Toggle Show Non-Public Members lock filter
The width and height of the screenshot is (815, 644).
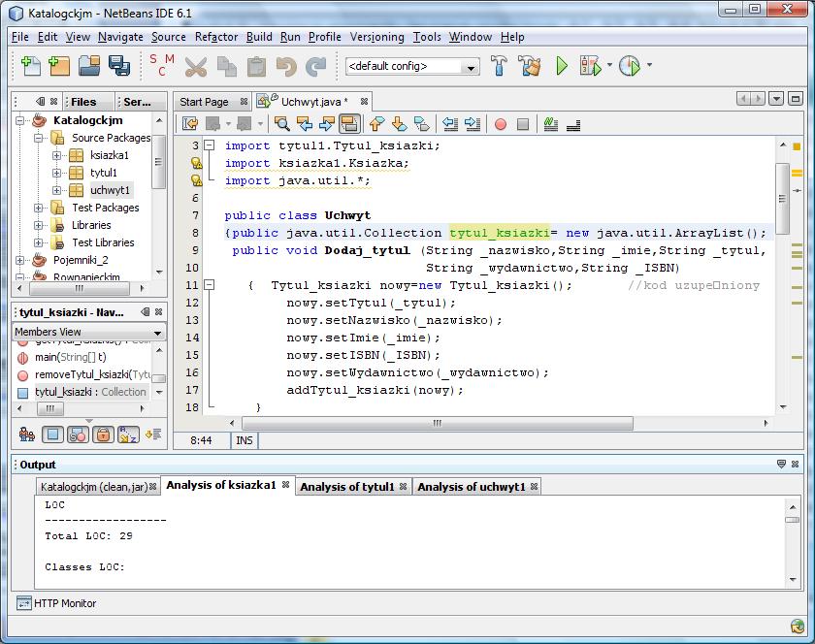click(x=103, y=434)
